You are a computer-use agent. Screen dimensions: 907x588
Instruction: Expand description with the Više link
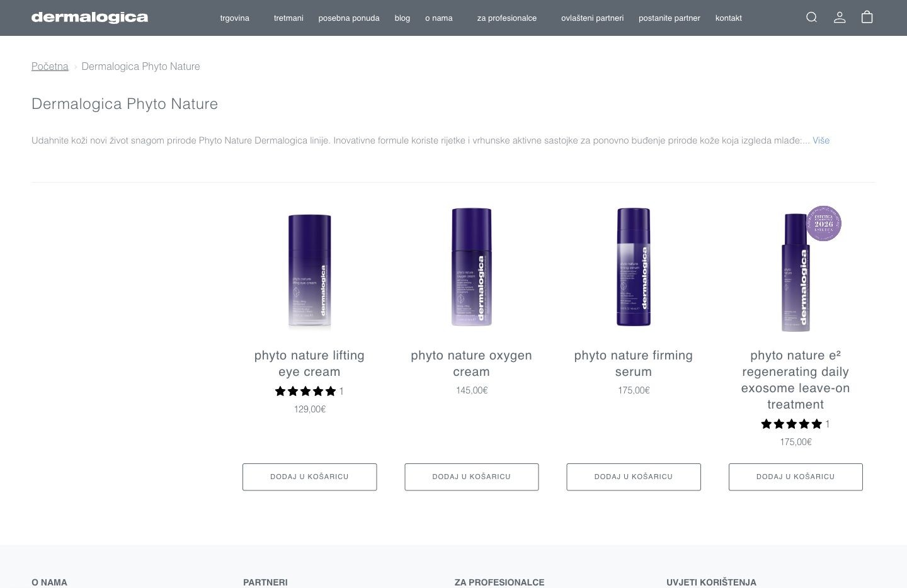(x=821, y=140)
